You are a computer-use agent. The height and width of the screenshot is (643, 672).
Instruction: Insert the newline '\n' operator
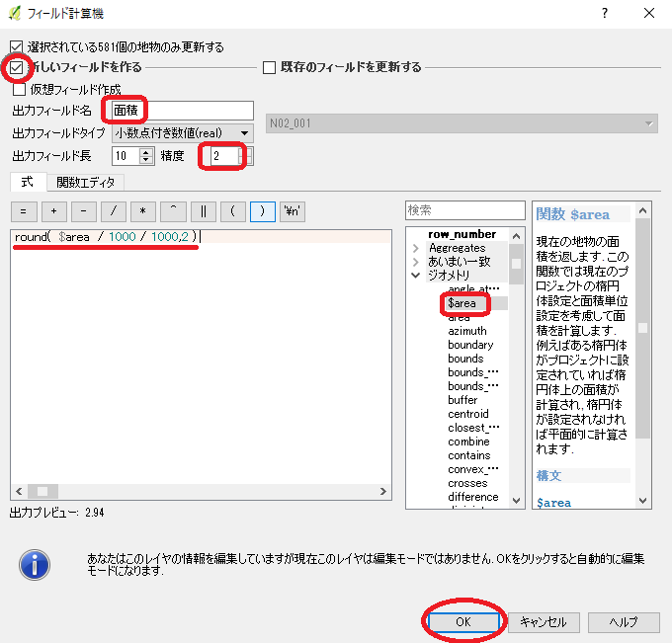click(x=293, y=211)
